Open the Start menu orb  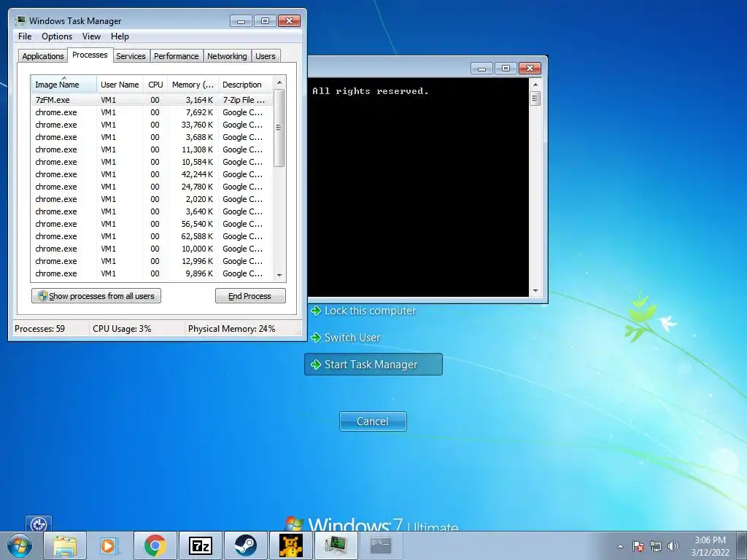(x=20, y=545)
